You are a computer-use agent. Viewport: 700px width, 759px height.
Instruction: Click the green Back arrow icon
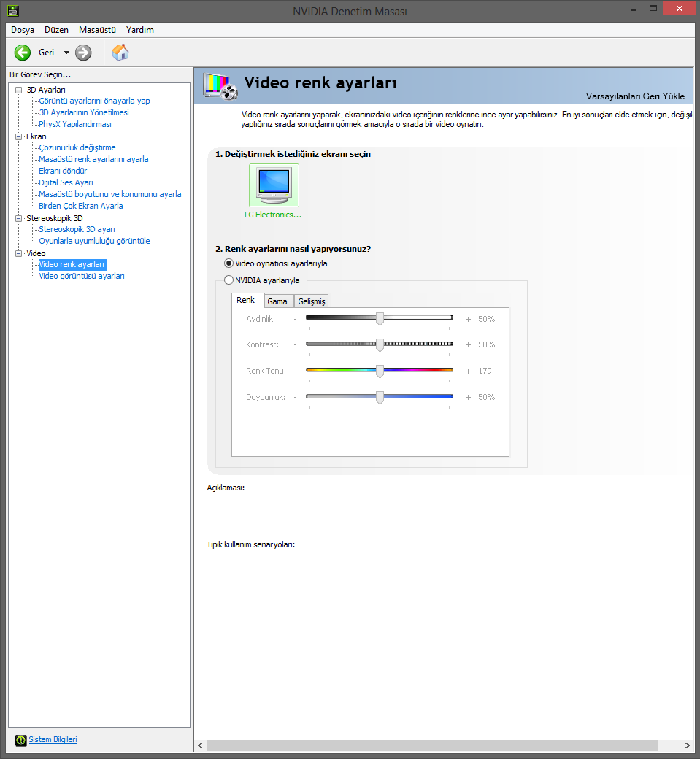click(x=23, y=53)
